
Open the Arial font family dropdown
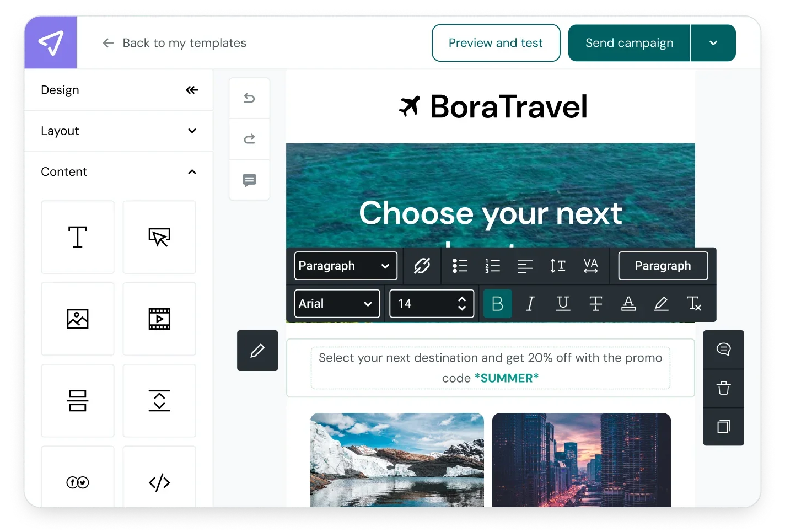pyautogui.click(x=336, y=303)
